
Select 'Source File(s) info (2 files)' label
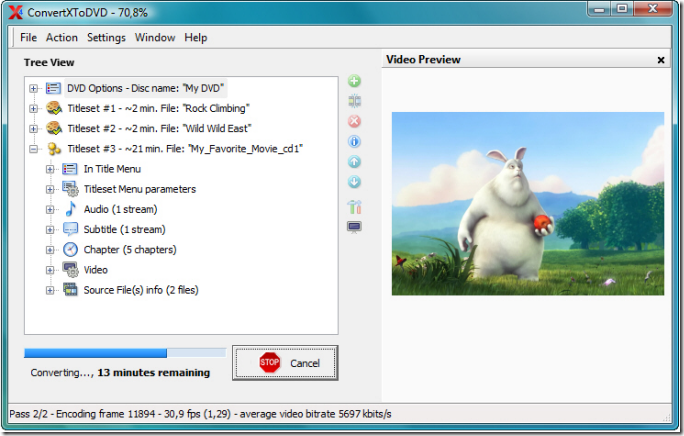coord(141,290)
